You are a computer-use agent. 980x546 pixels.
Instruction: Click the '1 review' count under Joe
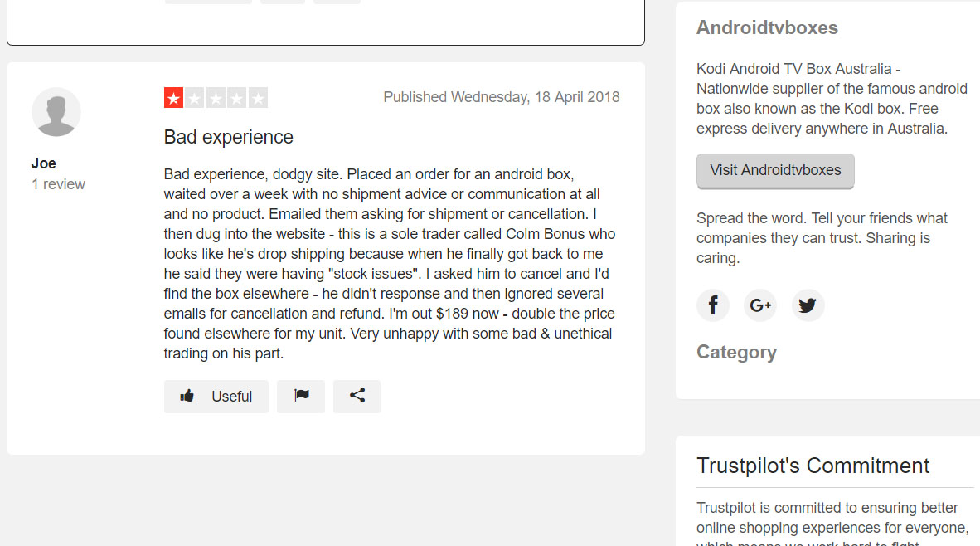tap(58, 184)
